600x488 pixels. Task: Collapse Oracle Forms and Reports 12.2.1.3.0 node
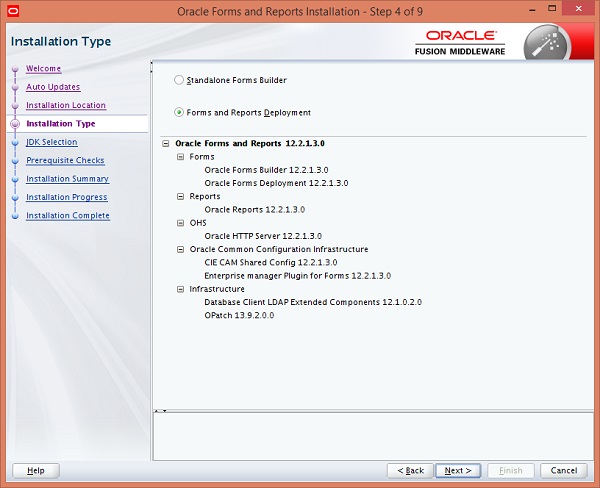pos(166,144)
